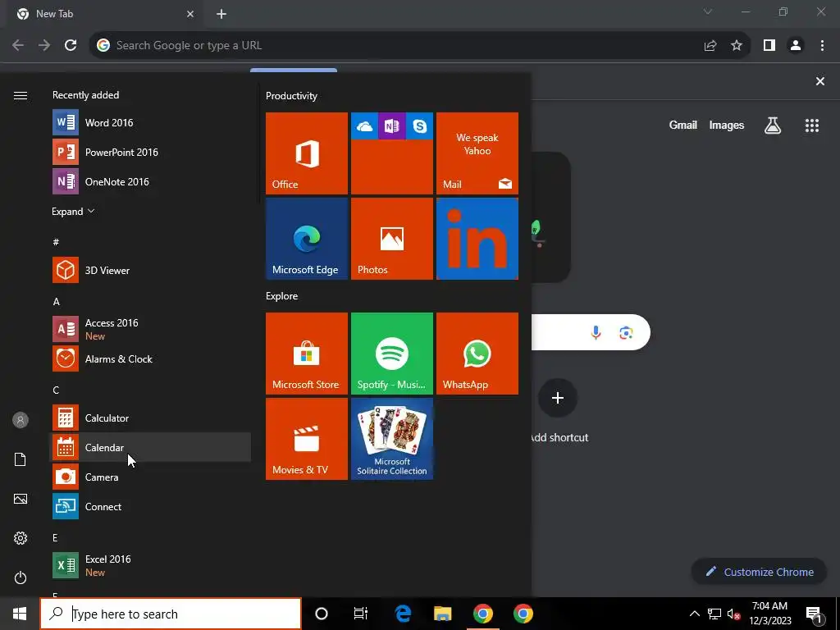Image resolution: width=840 pixels, height=630 pixels.
Task: Click the muted volume tray icon
Action: pos(733,614)
